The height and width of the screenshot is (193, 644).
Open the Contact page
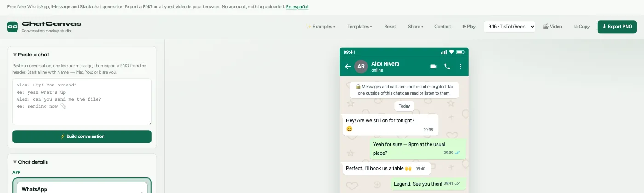tap(443, 27)
